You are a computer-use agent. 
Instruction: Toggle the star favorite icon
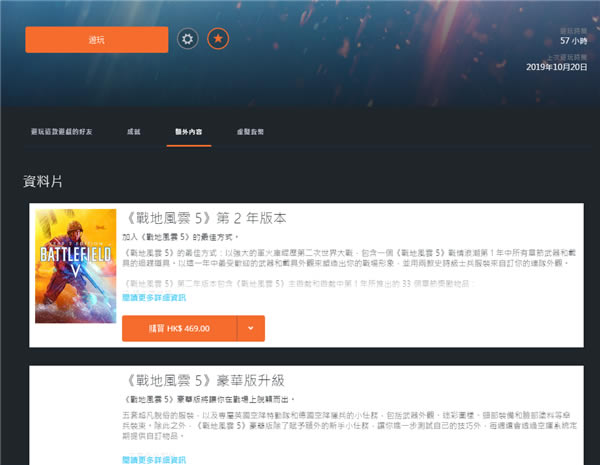pos(218,39)
